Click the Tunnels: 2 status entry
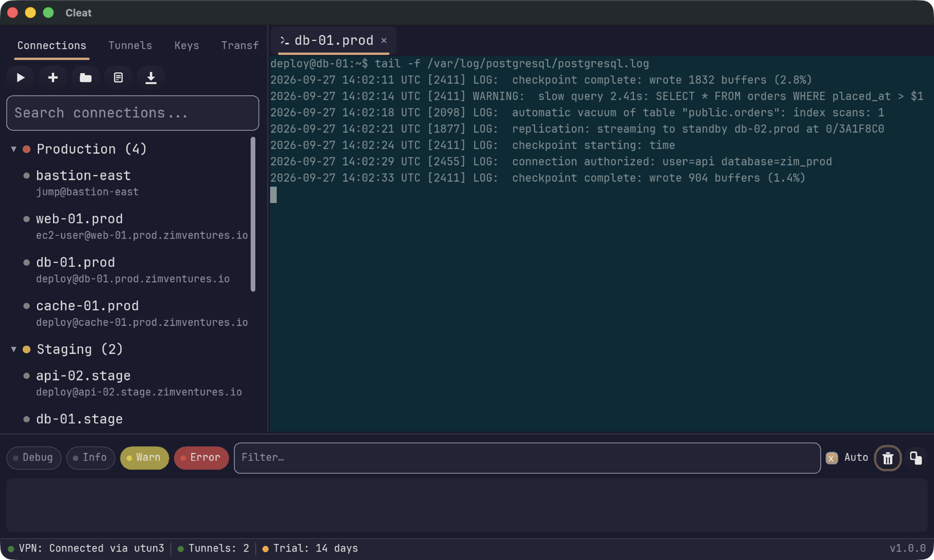934x560 pixels. pos(213,548)
